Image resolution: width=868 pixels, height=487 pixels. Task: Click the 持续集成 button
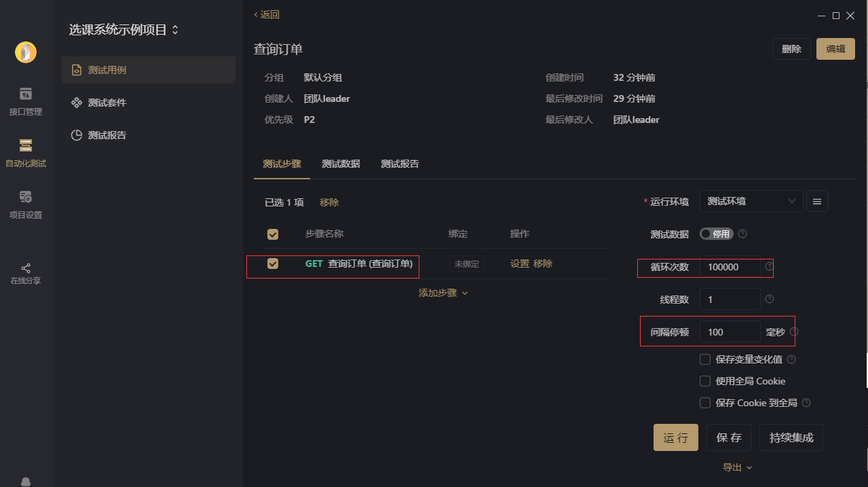[x=791, y=437]
